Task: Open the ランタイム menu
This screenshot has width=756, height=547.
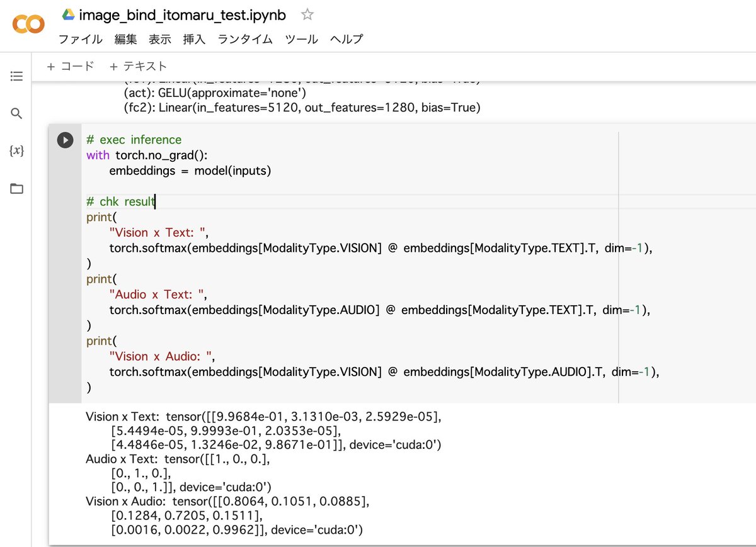Action: pyautogui.click(x=245, y=39)
